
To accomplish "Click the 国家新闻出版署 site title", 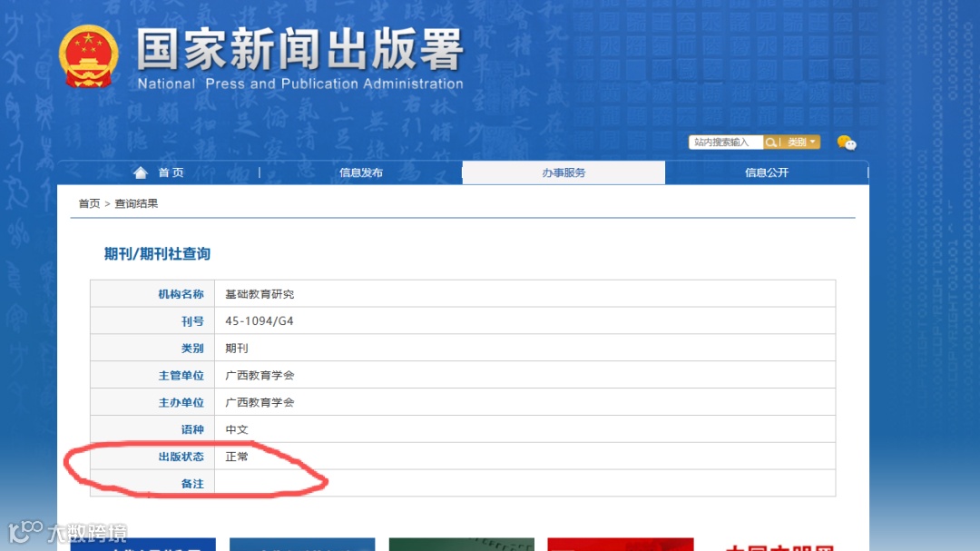I will [299, 49].
